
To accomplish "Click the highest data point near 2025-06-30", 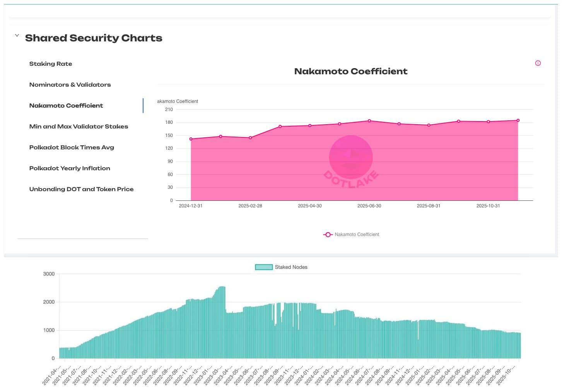I will 369,121.
